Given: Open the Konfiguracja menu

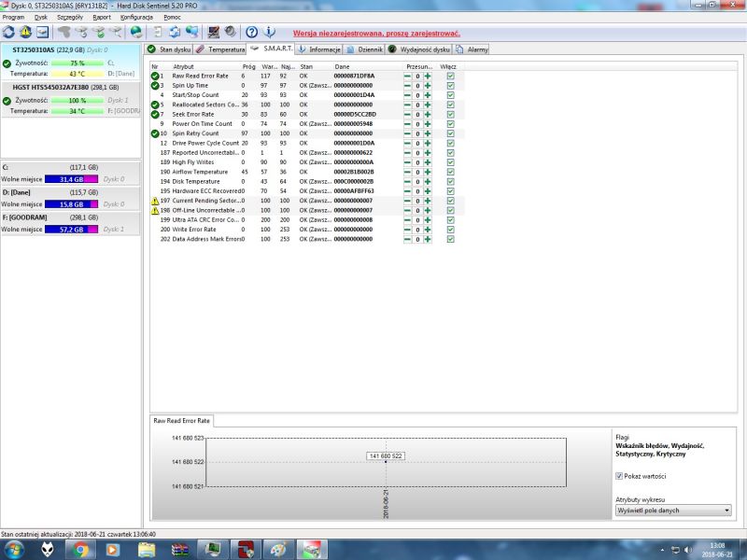Looking at the screenshot, I should tap(136, 17).
